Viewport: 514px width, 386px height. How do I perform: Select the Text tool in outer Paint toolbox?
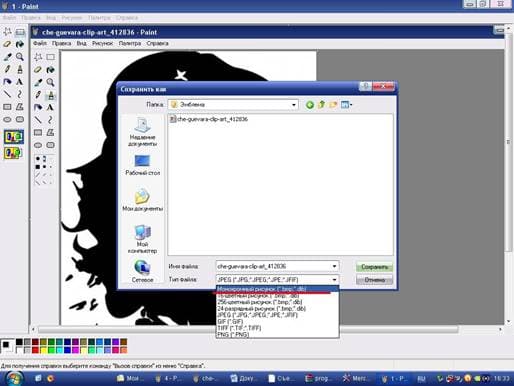[x=20, y=82]
